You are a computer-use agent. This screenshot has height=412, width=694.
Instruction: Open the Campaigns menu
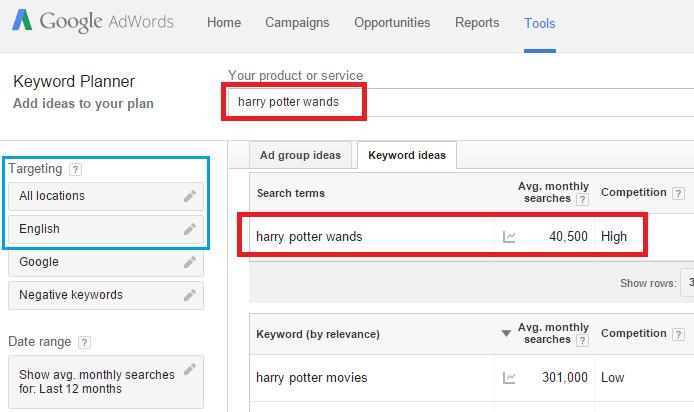coord(297,23)
